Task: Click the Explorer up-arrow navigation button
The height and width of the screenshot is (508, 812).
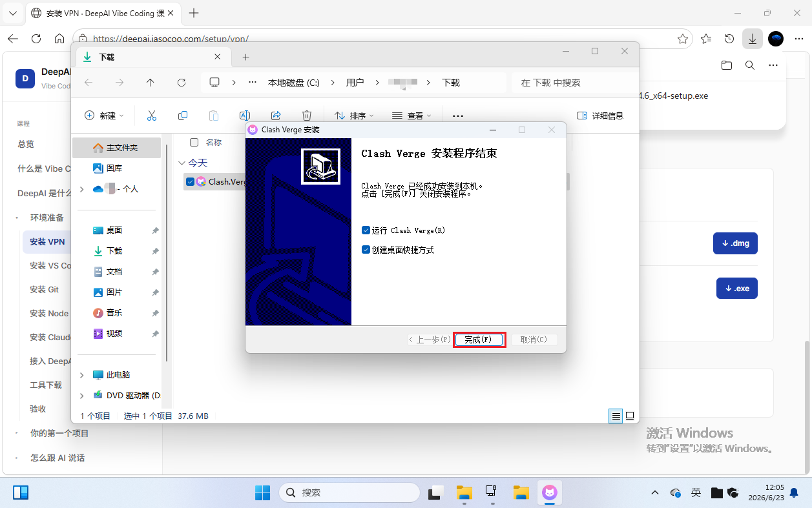Action: click(151, 83)
